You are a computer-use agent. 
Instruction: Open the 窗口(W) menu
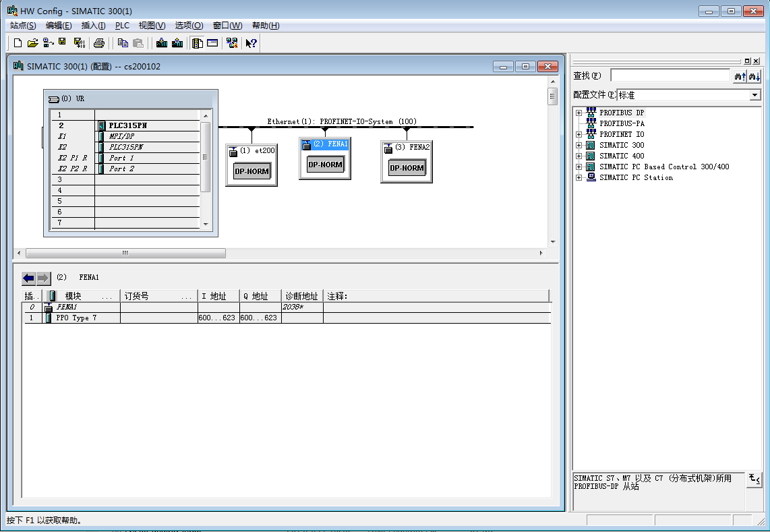click(227, 26)
